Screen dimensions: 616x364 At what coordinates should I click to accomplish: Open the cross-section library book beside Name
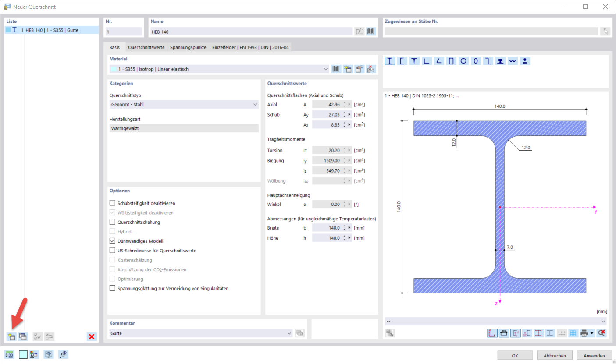371,32
